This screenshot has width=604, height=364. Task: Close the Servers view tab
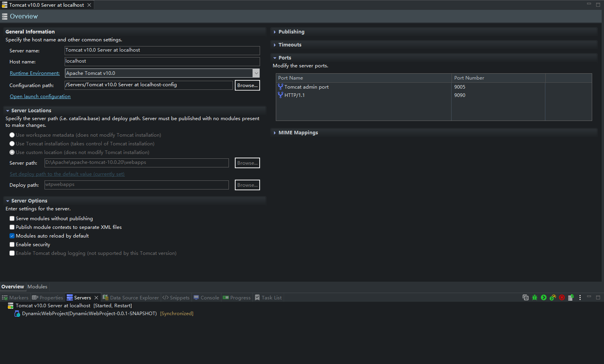point(96,297)
